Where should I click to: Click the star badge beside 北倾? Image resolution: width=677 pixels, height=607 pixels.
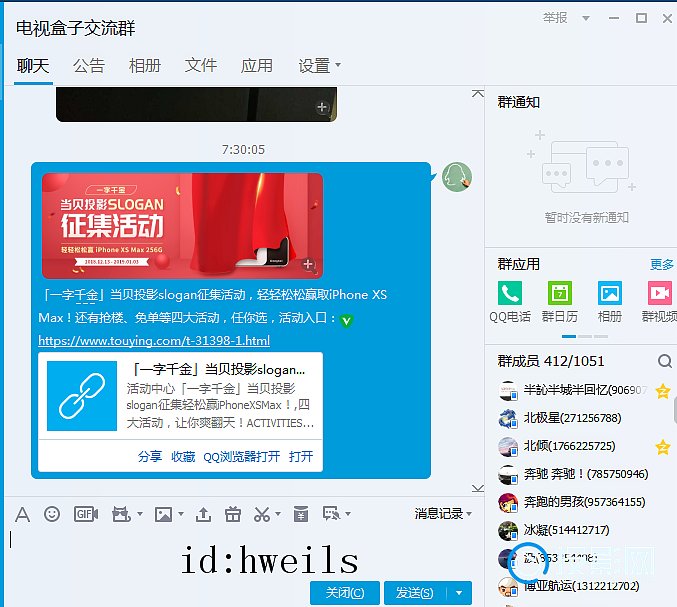(663, 447)
